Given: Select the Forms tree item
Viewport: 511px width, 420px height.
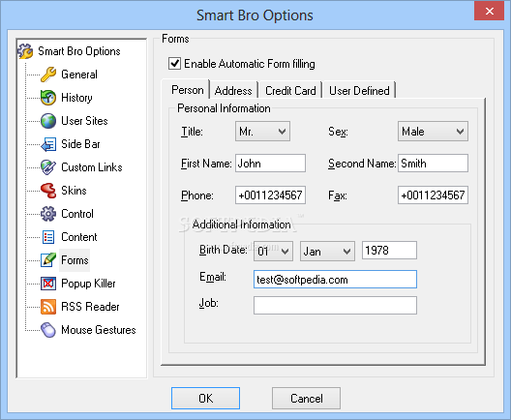Looking at the screenshot, I should (75, 260).
